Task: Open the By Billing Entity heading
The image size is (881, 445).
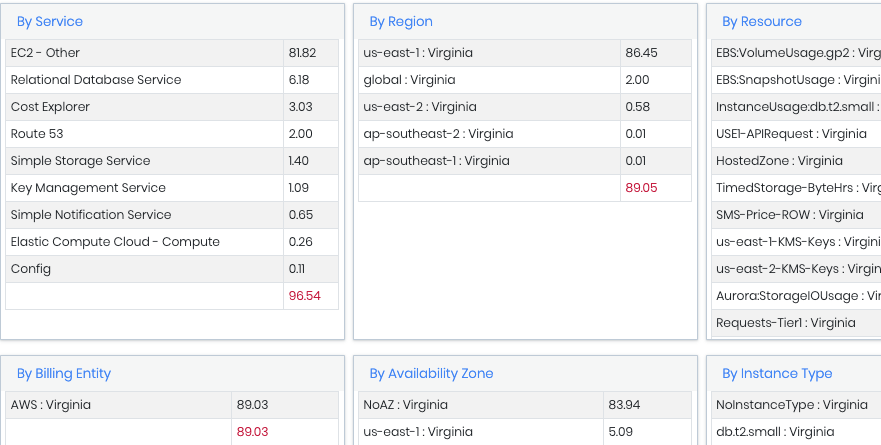Action: 64,373
